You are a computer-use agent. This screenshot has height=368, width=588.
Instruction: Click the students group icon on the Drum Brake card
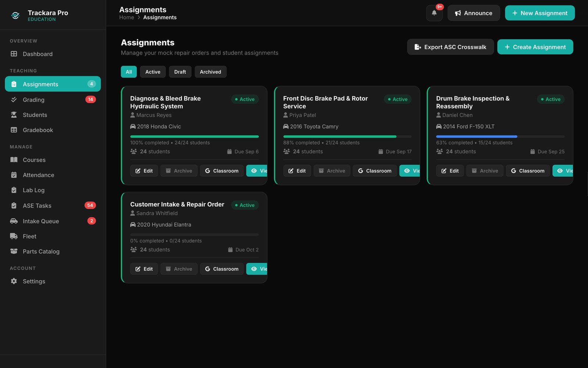(440, 151)
